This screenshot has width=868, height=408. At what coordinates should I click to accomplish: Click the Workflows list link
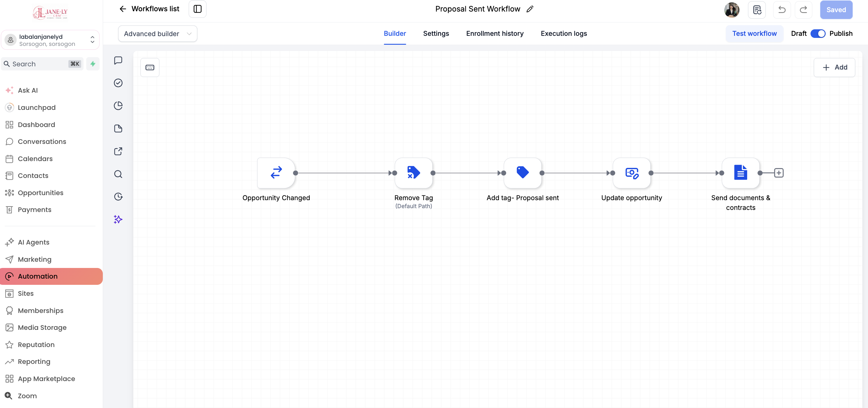155,9
